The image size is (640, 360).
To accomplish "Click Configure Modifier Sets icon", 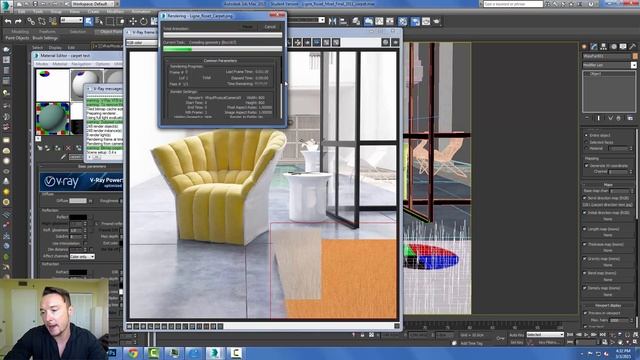I will tap(630, 118).
